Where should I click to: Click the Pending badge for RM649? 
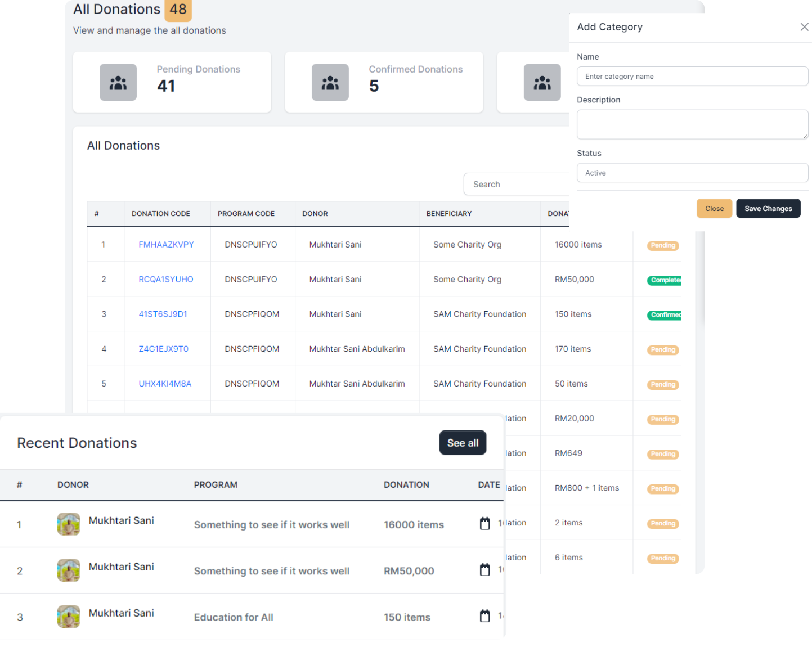663,454
